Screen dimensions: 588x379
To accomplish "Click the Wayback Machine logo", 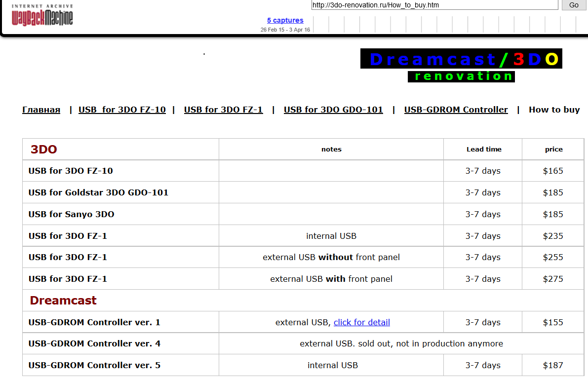I will pos(42,15).
